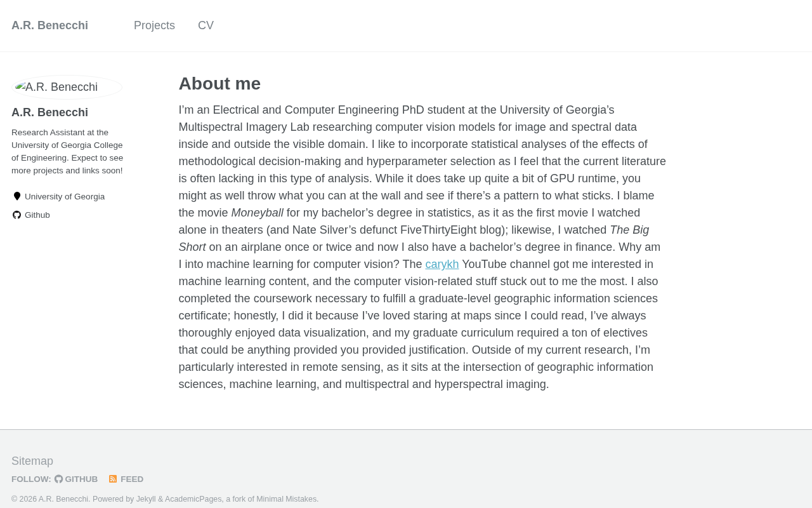The height and width of the screenshot is (508, 812).
Task: Click the A.R. Benecchi avatar image
Action: click(x=67, y=87)
